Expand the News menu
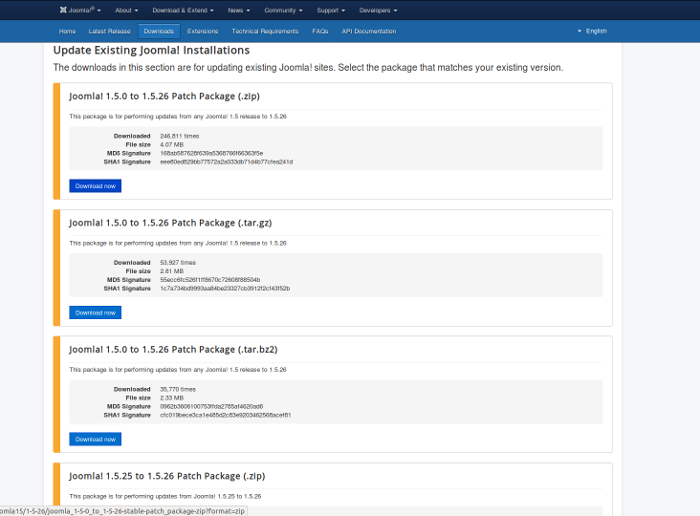The width and height of the screenshot is (700, 516). point(239,10)
